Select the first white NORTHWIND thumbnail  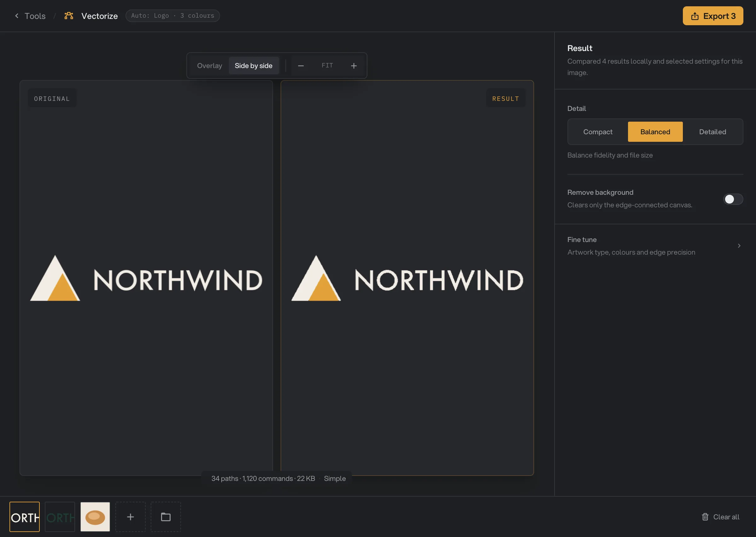[25, 517]
